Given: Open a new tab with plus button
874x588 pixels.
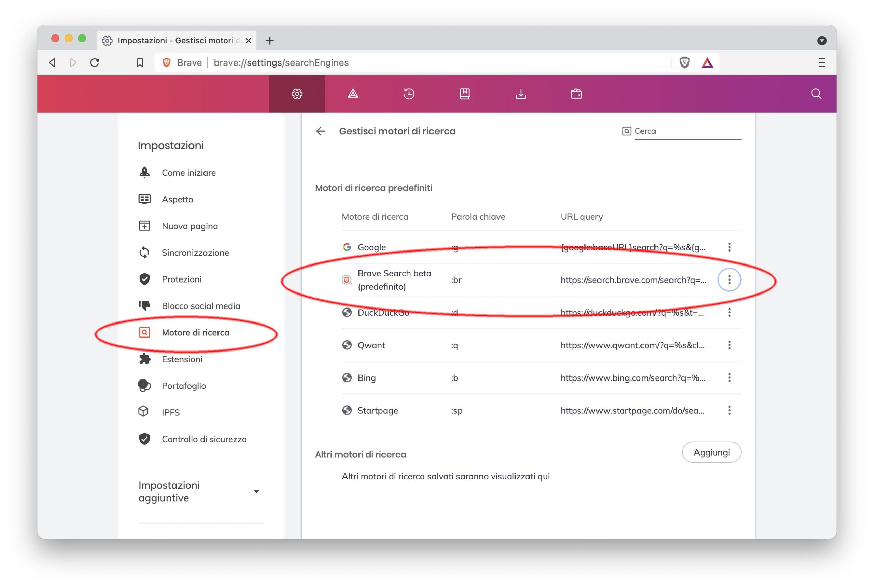Looking at the screenshot, I should pyautogui.click(x=269, y=41).
